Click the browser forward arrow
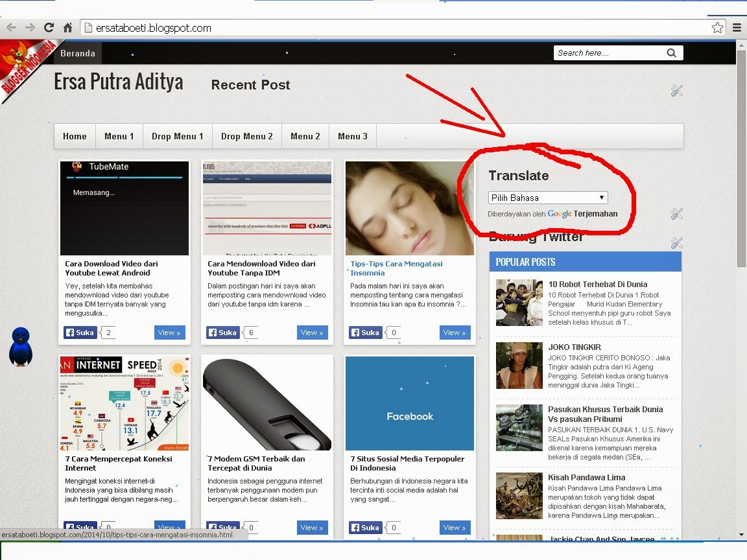747x560 pixels. 30,28
